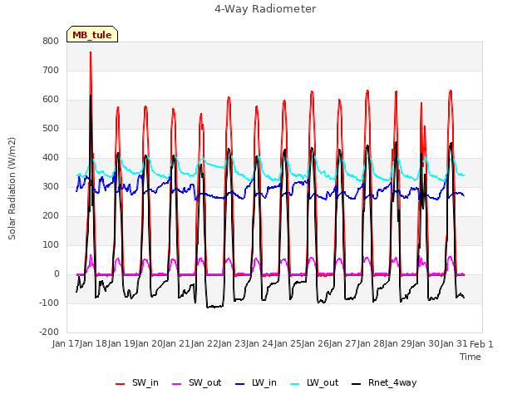This screenshot has width=532, height=399.
Task: Toggle the LW_out legend entry
Action: point(314,382)
